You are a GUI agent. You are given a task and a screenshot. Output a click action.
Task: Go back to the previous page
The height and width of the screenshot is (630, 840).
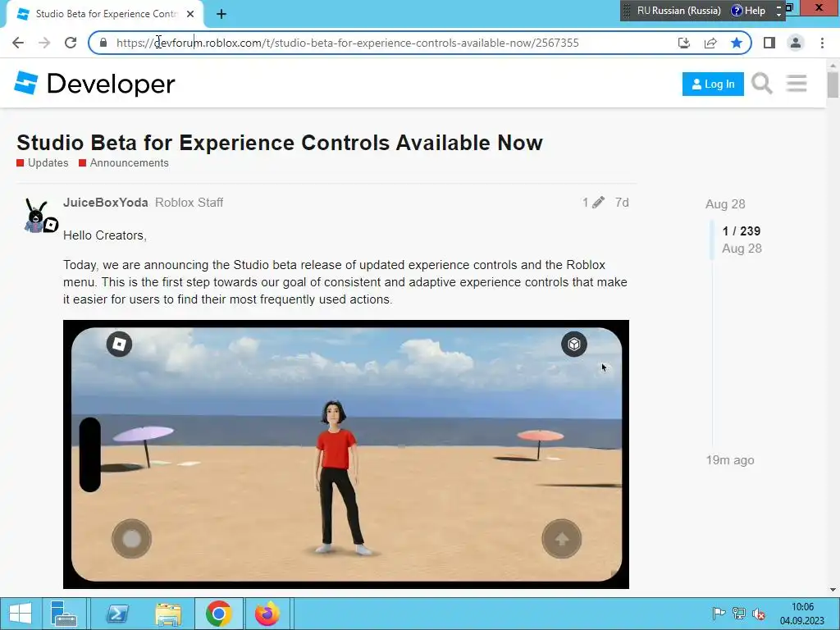18,43
